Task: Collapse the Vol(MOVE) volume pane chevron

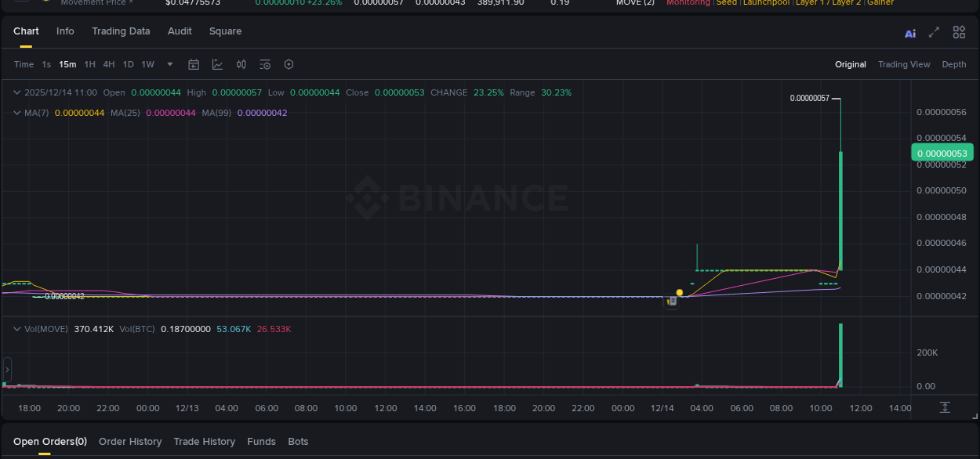Action: coord(16,329)
